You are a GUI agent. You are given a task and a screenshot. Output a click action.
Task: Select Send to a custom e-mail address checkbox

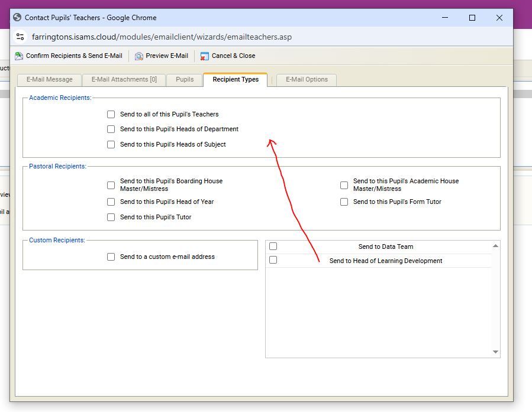(x=111, y=257)
